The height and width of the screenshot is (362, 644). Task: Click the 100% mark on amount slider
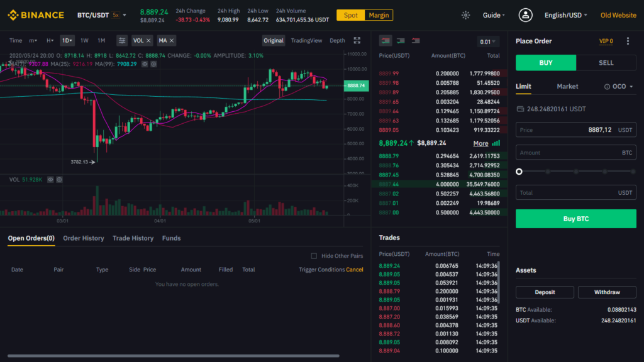click(x=633, y=172)
